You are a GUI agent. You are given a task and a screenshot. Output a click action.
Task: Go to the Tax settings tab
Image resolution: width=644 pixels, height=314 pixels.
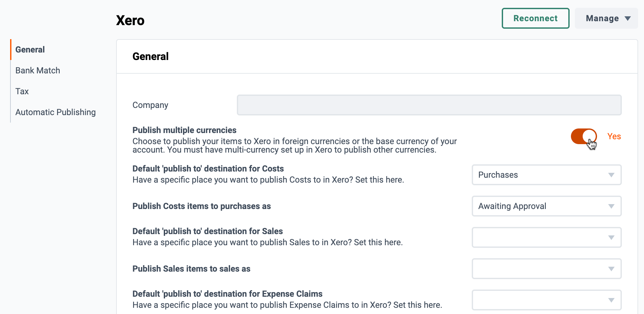click(22, 91)
